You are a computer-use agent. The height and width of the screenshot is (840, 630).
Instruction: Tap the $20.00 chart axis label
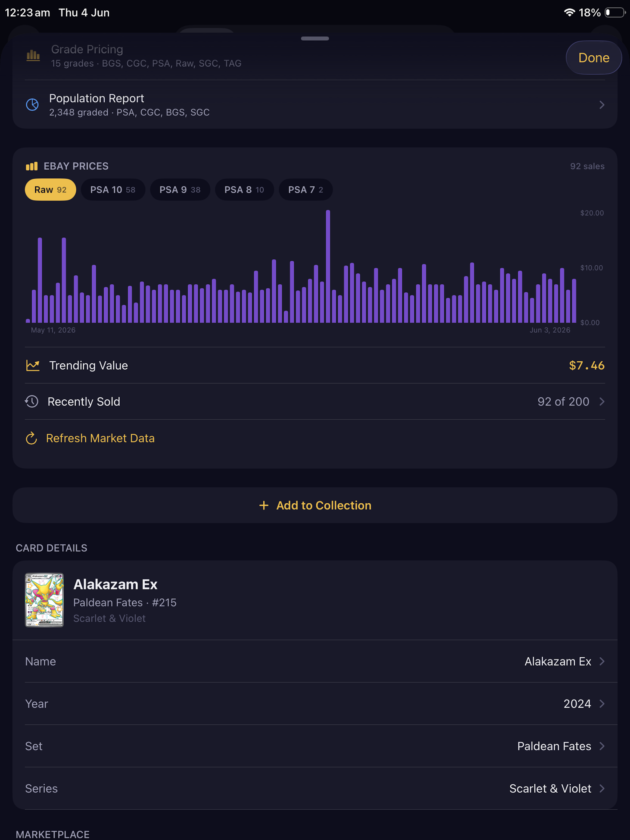coord(592,213)
